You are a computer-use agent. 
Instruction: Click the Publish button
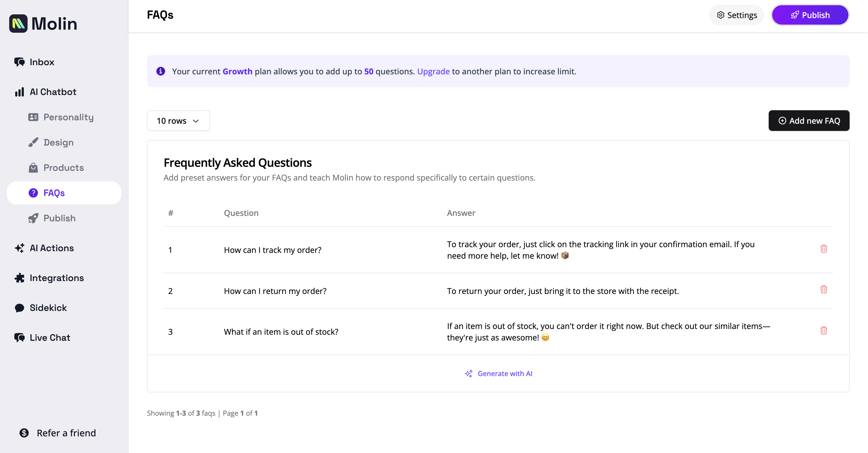pos(810,15)
